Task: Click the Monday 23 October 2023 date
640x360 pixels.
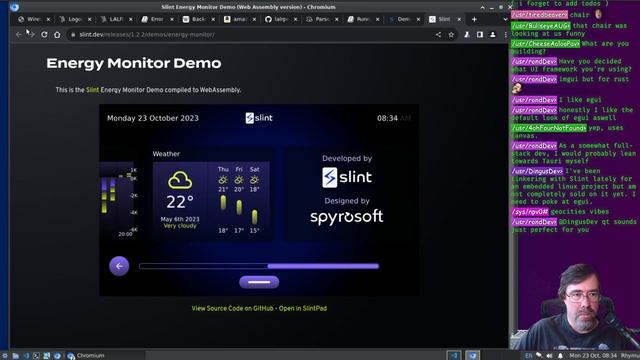Action: coord(153,118)
